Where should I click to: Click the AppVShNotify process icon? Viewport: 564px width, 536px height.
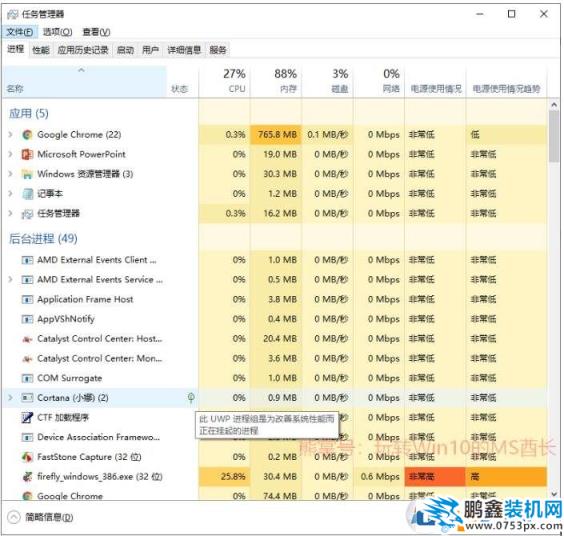coord(27,319)
